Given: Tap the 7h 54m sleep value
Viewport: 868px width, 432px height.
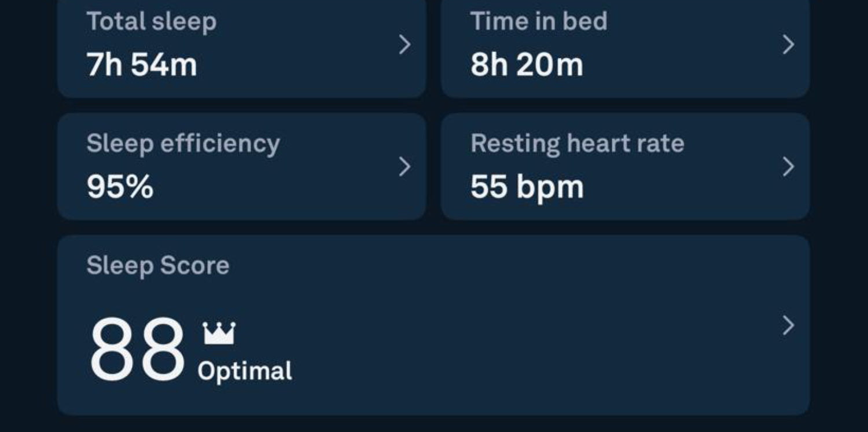Looking at the screenshot, I should pos(142,64).
